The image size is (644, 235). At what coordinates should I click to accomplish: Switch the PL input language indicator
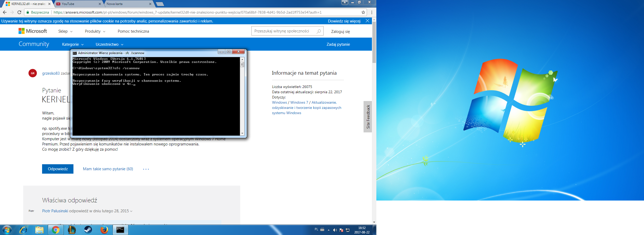pyautogui.click(x=316, y=229)
